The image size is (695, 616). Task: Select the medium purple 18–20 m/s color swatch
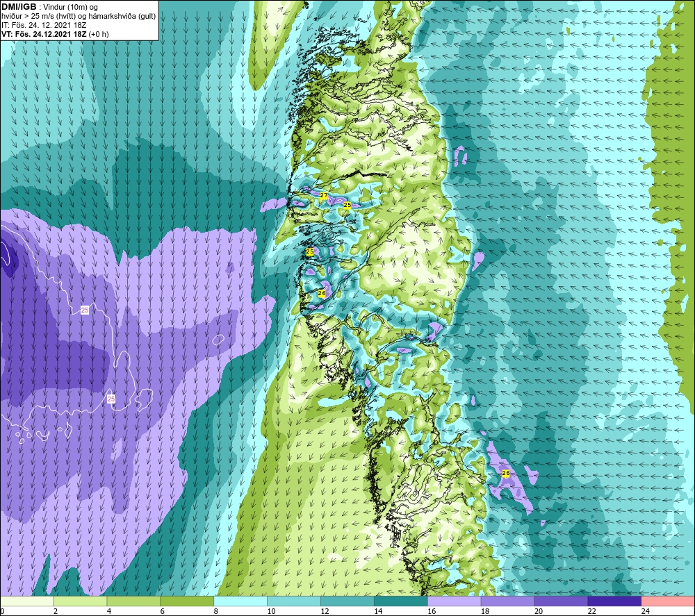point(507,601)
